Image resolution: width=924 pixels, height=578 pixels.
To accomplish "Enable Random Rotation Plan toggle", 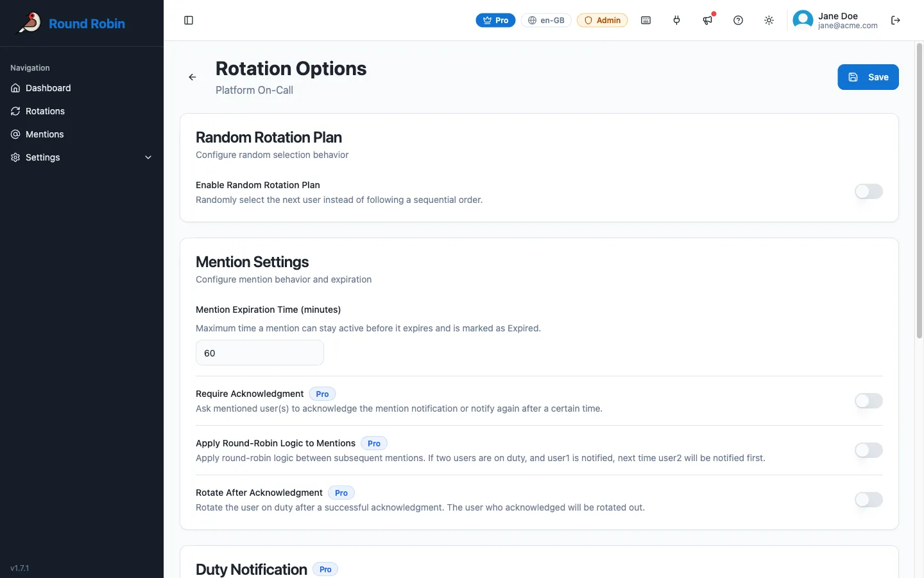I will [x=869, y=191].
